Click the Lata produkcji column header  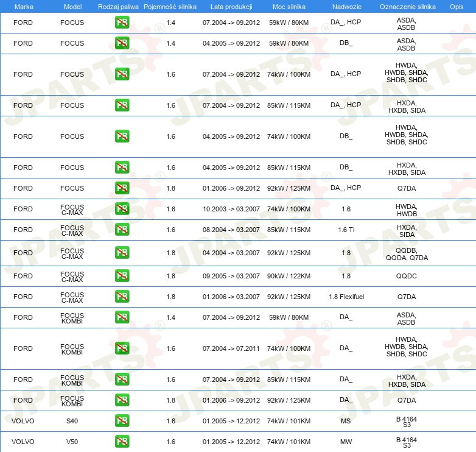click(x=231, y=7)
